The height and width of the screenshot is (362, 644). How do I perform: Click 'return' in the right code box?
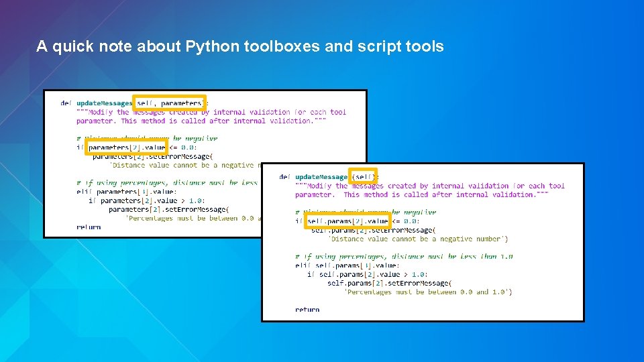click(x=307, y=310)
